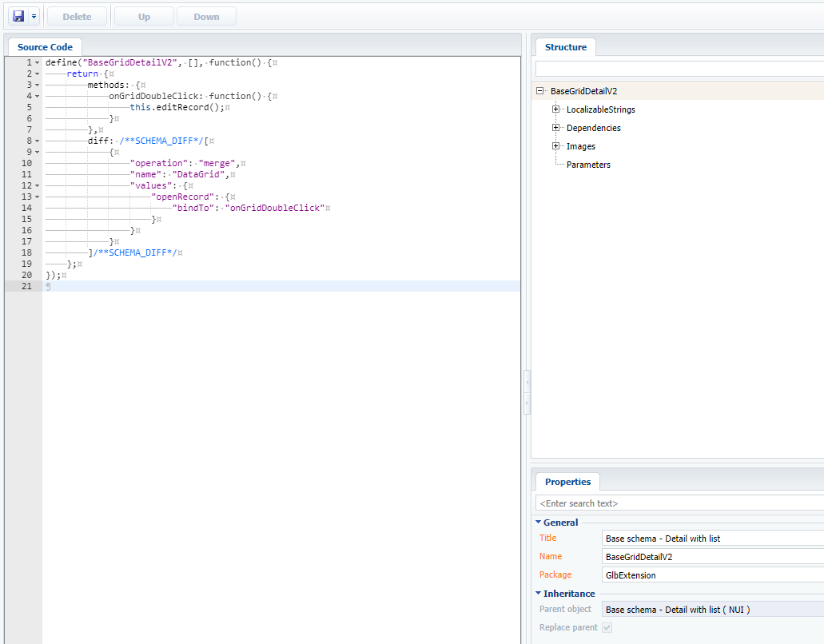Image resolution: width=824 pixels, height=644 pixels.
Task: Collapse the BaseGridDetailV2 root tree node
Action: tap(541, 91)
